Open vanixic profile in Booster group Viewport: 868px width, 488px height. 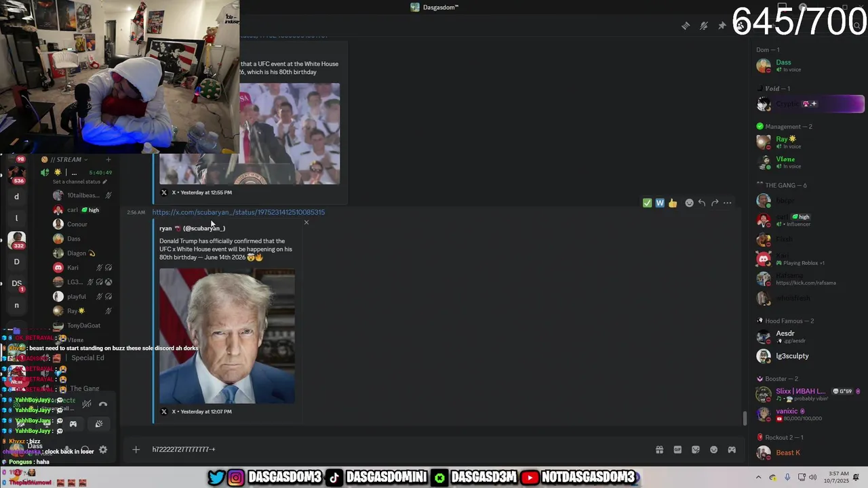tap(810, 414)
